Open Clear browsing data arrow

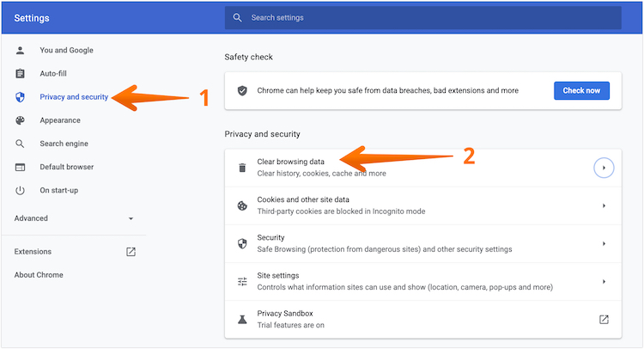click(604, 168)
